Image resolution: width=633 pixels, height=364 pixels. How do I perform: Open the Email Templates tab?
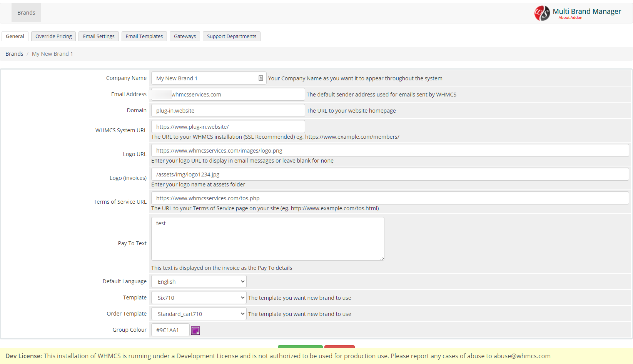point(144,36)
